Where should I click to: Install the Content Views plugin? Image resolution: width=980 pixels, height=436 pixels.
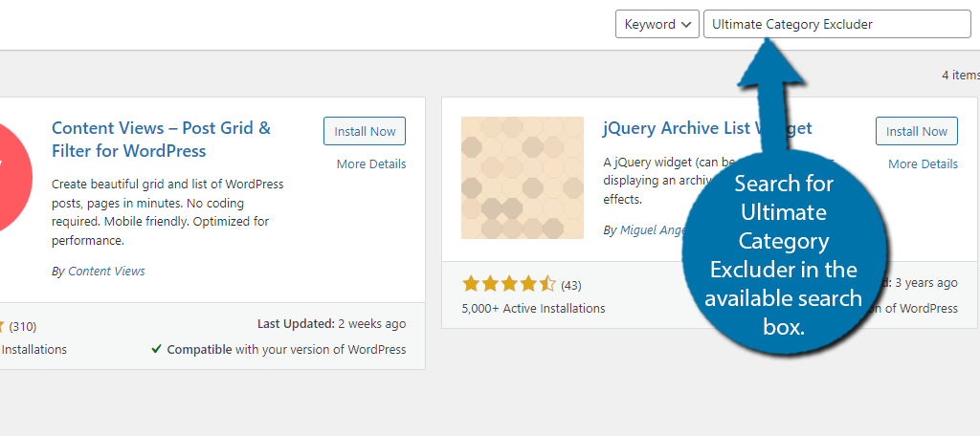click(364, 132)
